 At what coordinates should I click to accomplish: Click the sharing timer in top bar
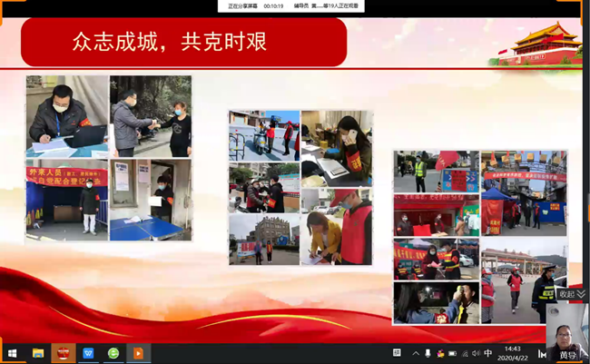tap(274, 5)
